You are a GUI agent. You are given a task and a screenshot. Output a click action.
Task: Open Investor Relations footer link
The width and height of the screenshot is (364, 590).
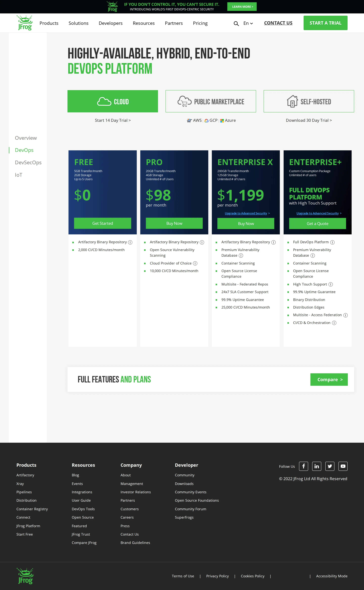pos(135,492)
